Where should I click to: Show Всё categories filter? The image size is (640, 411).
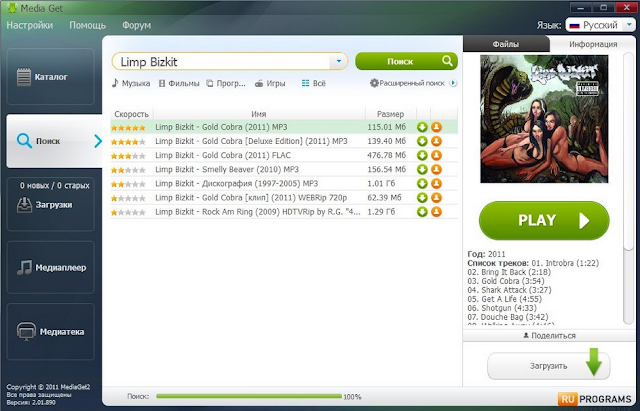(x=313, y=83)
